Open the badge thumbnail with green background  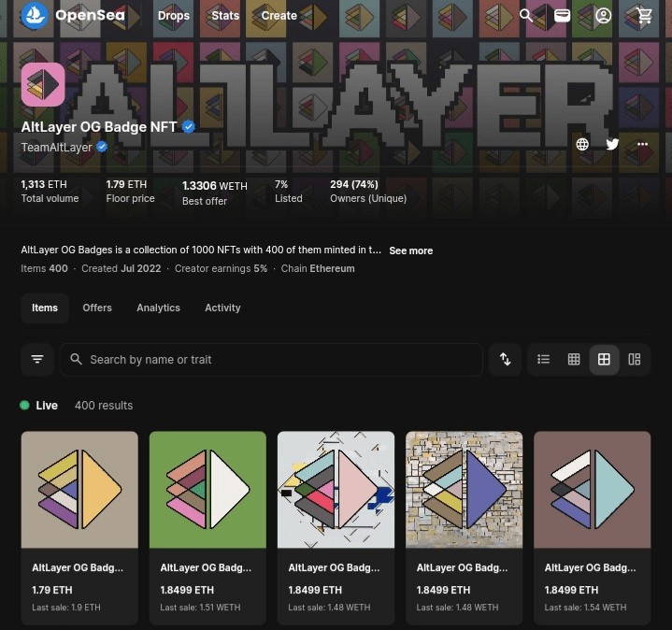(207, 490)
